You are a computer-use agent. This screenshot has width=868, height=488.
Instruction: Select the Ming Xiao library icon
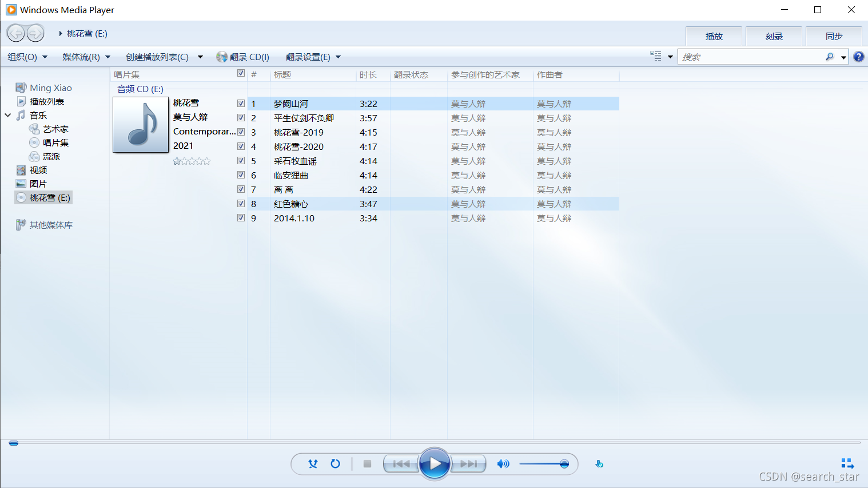tap(21, 88)
